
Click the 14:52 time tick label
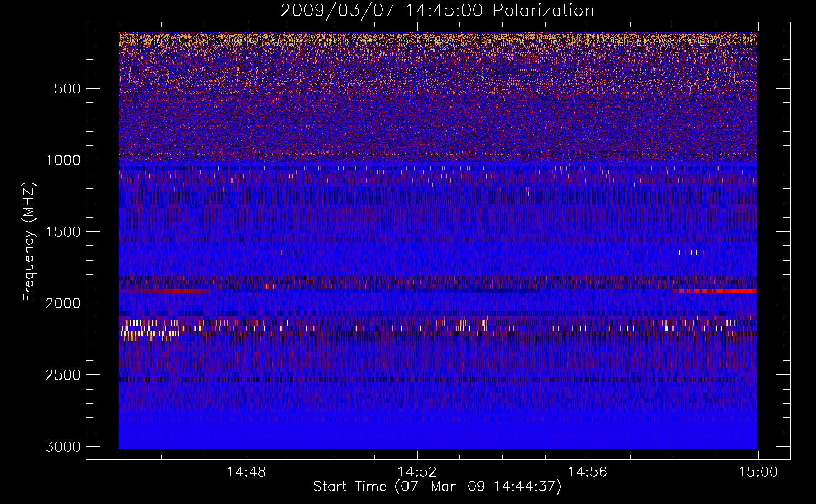(x=417, y=472)
